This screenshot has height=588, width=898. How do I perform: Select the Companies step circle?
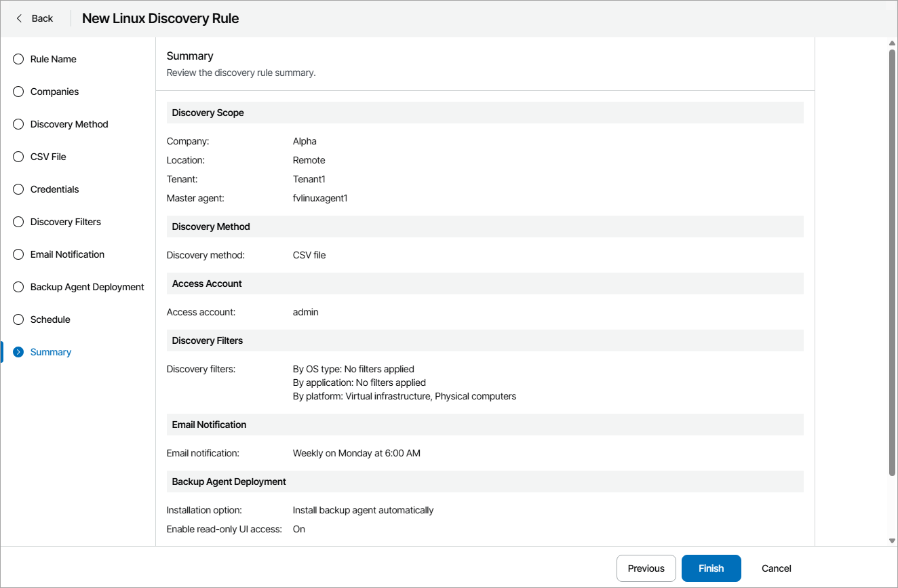click(x=18, y=92)
